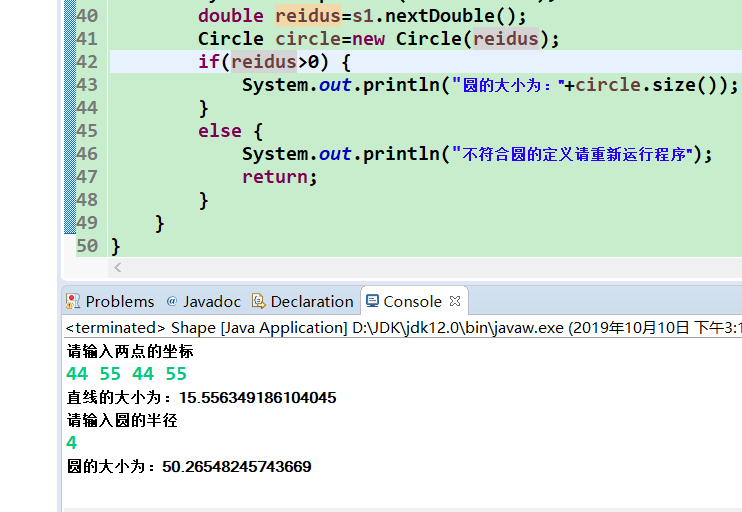Click line number 50 in the gutter
Screen dimensions: 742x512
(87, 246)
